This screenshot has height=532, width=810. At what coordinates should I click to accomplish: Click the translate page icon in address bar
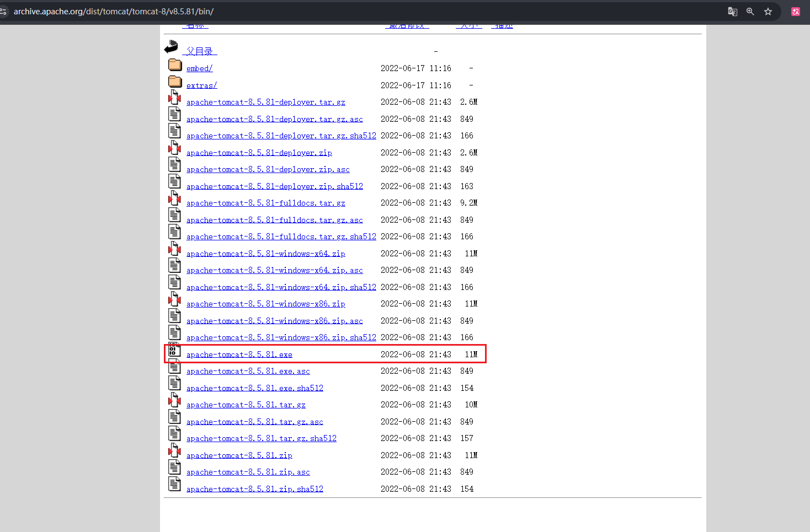tap(732, 12)
